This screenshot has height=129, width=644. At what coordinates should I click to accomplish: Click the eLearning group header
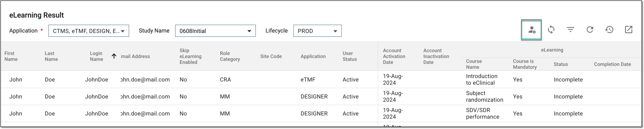552,50
